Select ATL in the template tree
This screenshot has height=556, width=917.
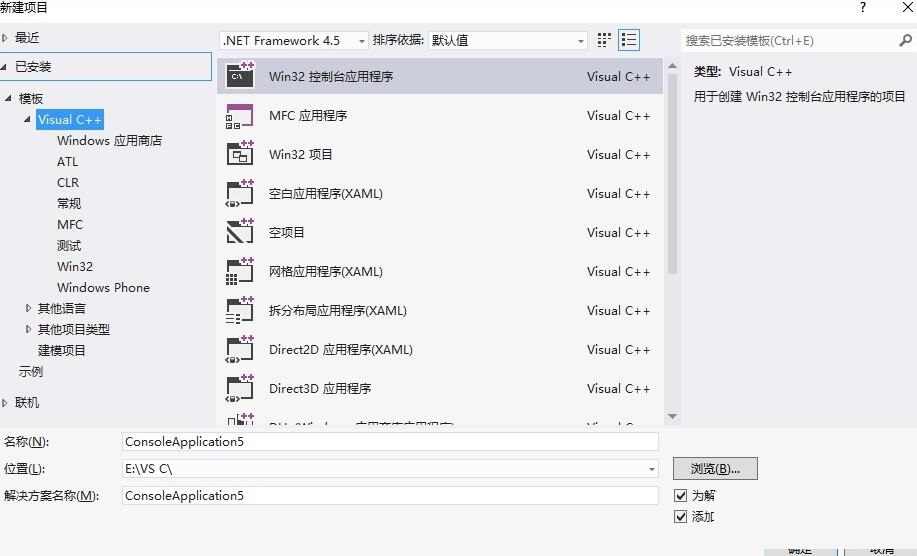pyautogui.click(x=67, y=161)
